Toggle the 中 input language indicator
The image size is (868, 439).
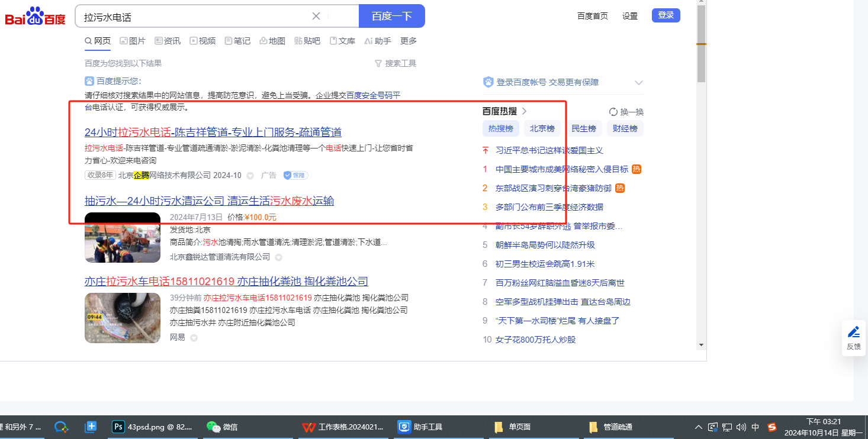point(756,427)
